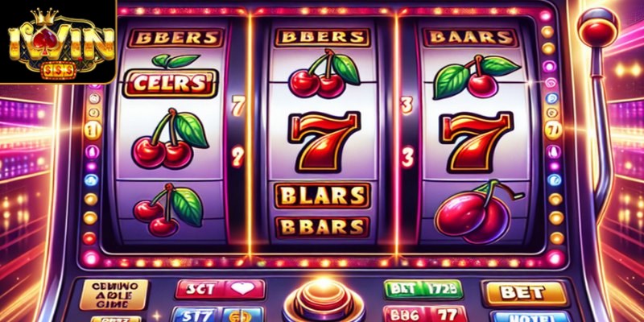Click the red lever knob
This screenshot has height=322, width=644.
(597, 27)
